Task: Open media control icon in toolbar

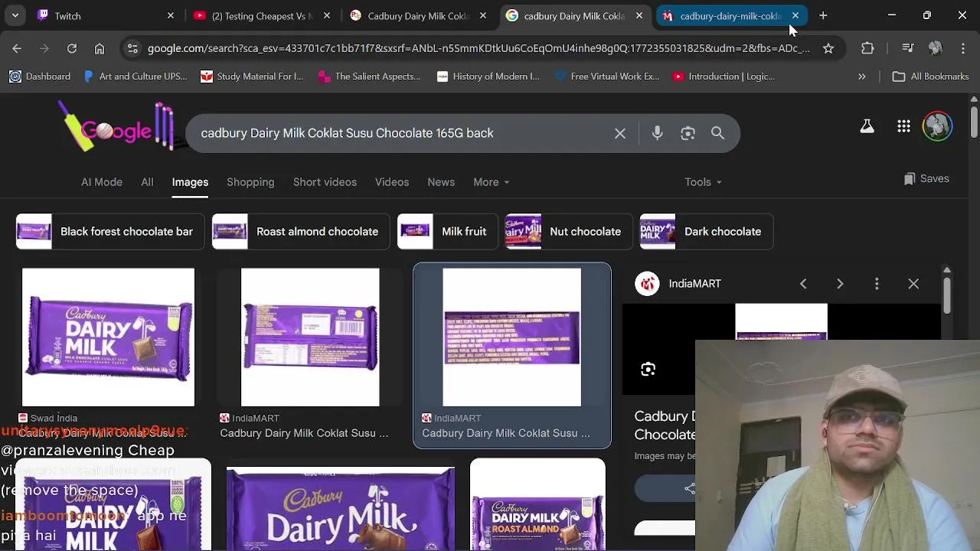Action: tap(907, 48)
